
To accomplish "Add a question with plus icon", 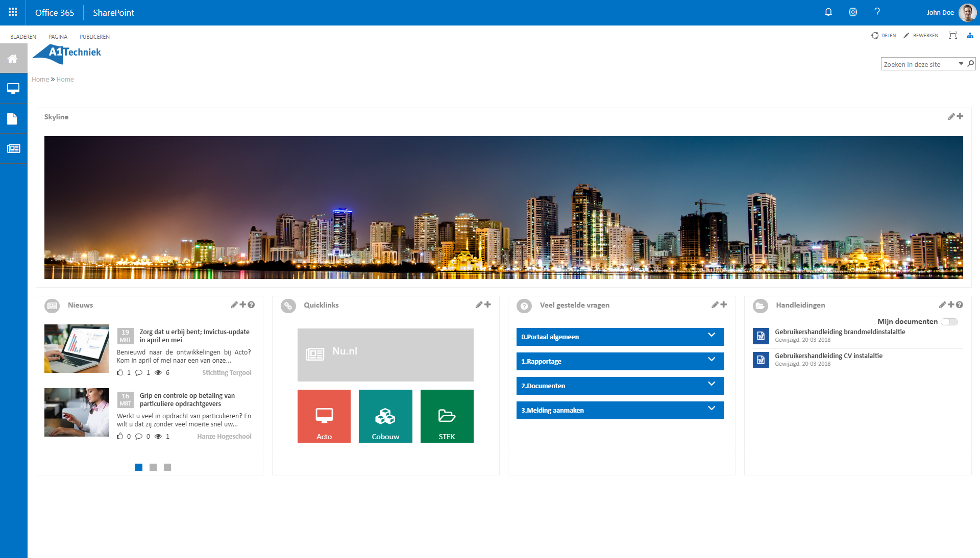I will pyautogui.click(x=724, y=305).
